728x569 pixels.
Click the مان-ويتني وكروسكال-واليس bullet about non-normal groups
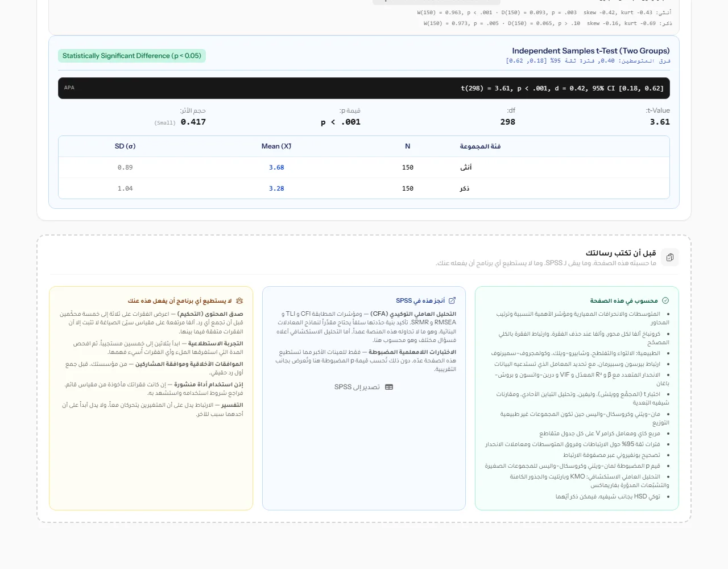click(x=585, y=418)
